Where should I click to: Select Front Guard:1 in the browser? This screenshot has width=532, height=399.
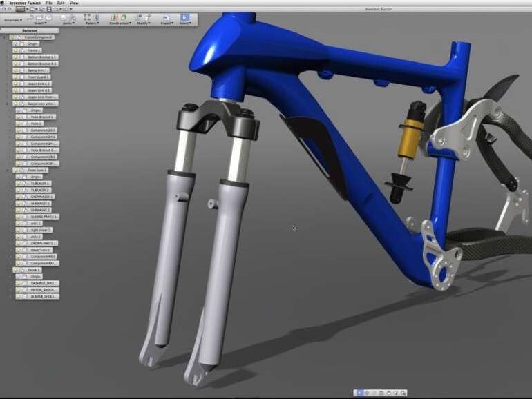[x=36, y=77]
